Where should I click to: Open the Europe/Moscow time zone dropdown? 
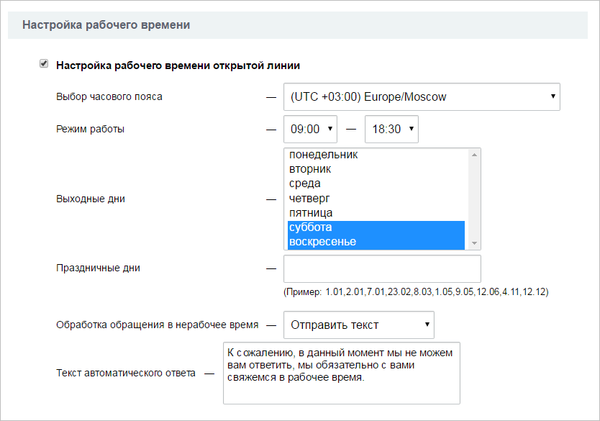click(x=422, y=97)
